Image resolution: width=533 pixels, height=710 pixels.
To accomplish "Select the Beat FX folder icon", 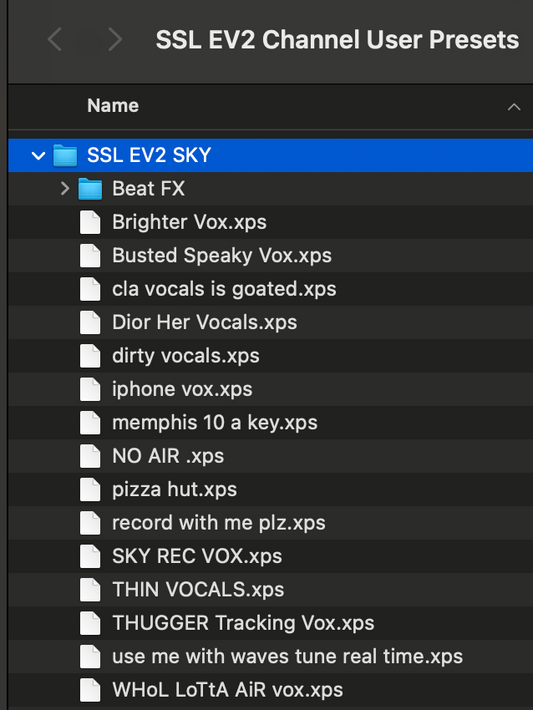I will click(x=90, y=189).
